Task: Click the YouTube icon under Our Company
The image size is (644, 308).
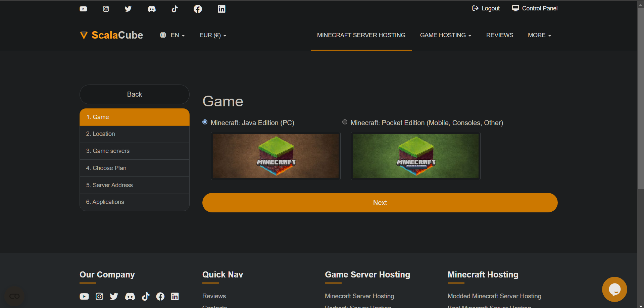Action: coord(84,297)
